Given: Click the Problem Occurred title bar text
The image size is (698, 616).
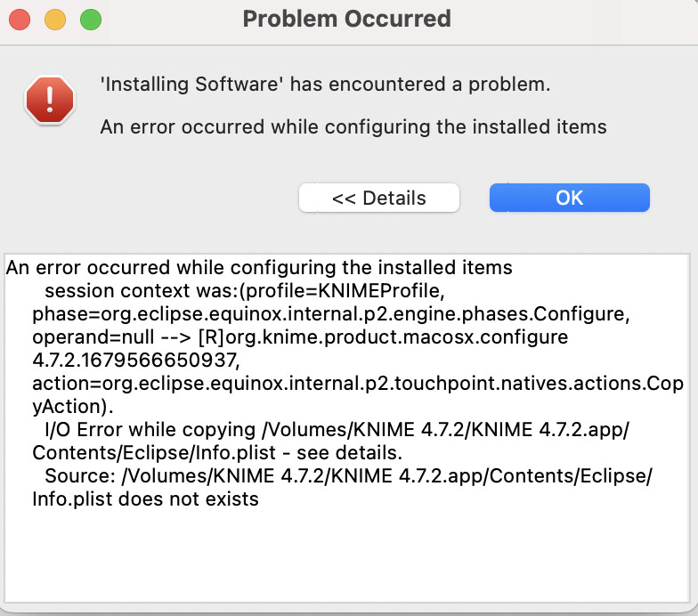Looking at the screenshot, I should click(347, 20).
